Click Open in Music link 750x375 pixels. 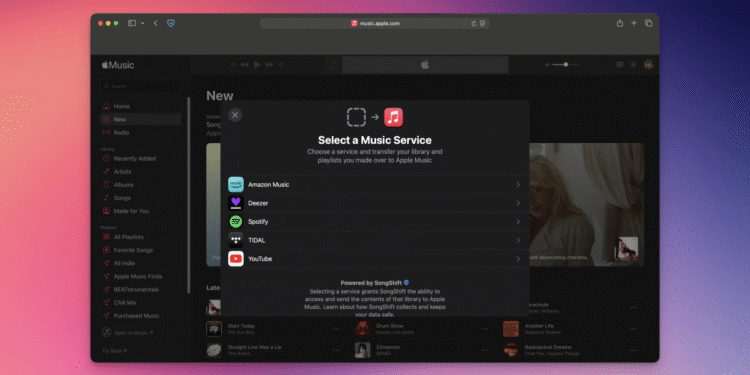click(128, 332)
